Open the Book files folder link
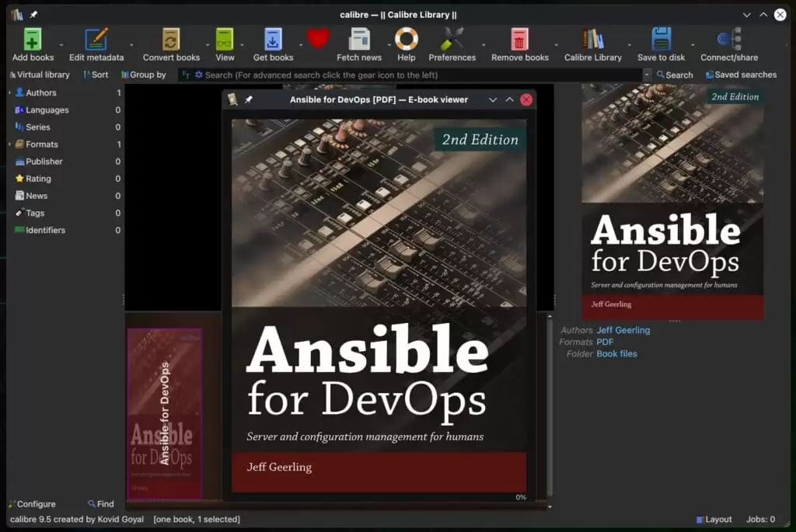 point(616,353)
